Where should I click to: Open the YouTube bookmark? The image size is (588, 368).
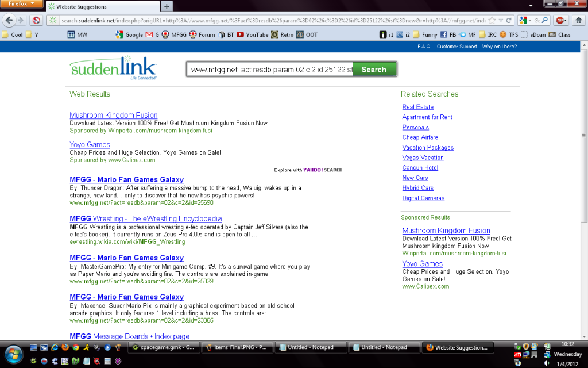pos(252,34)
